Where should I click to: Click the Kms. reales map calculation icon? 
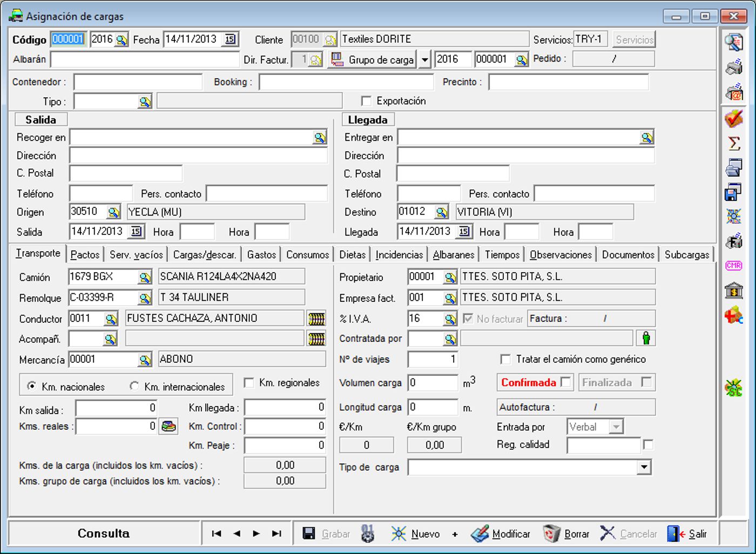pyautogui.click(x=168, y=427)
